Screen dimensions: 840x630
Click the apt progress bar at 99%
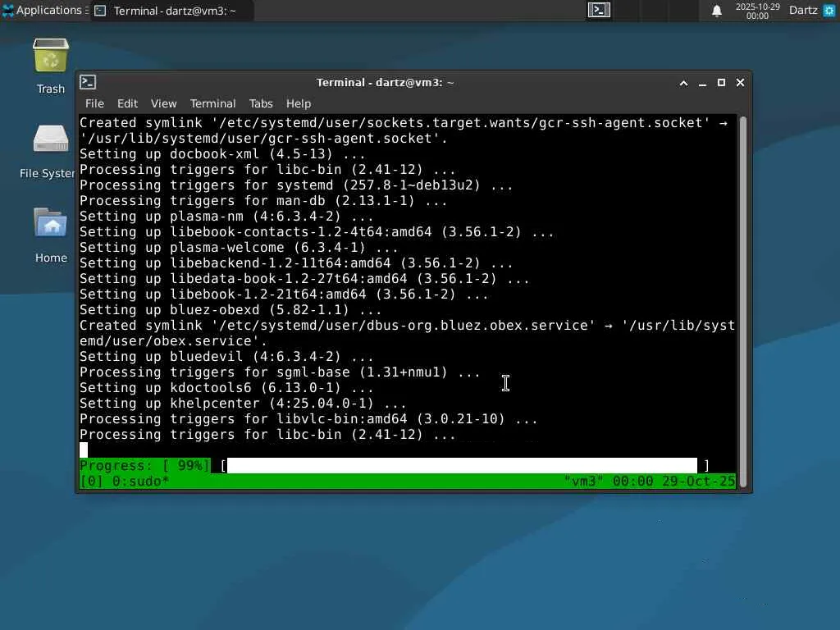click(464, 466)
